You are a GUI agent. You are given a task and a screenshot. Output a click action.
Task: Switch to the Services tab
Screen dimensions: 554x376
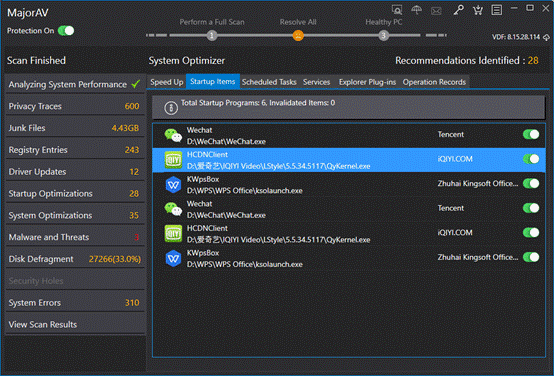point(317,82)
